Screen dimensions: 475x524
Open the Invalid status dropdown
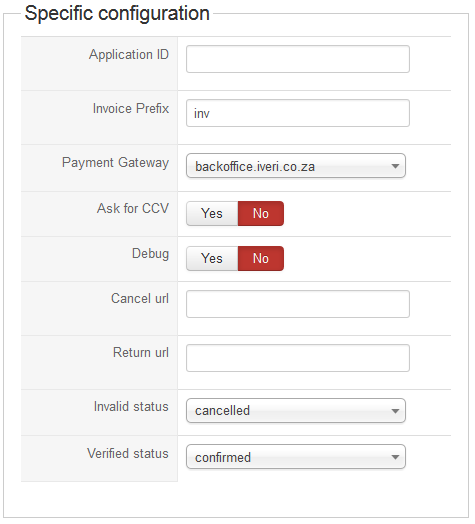click(x=296, y=411)
